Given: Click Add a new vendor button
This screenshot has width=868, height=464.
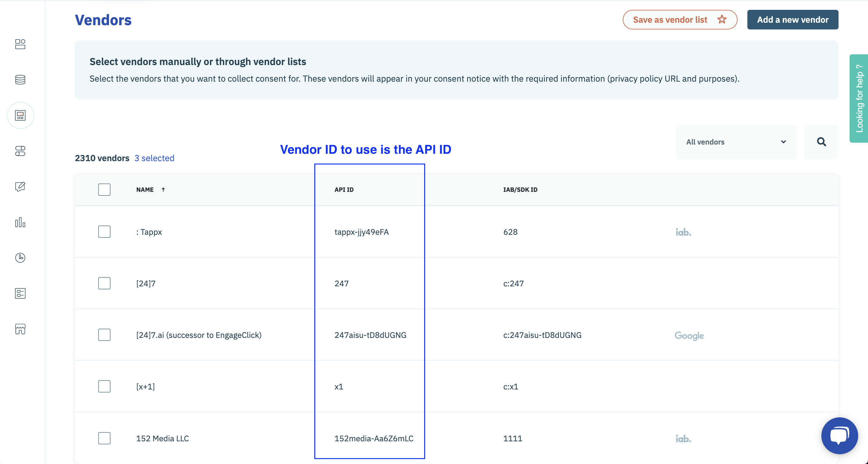Looking at the screenshot, I should (x=792, y=20).
